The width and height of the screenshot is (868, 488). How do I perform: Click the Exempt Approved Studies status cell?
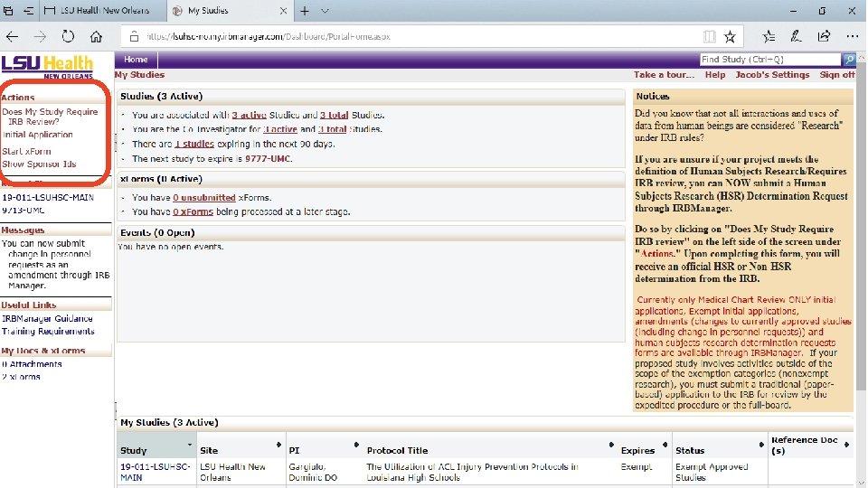(x=712, y=472)
